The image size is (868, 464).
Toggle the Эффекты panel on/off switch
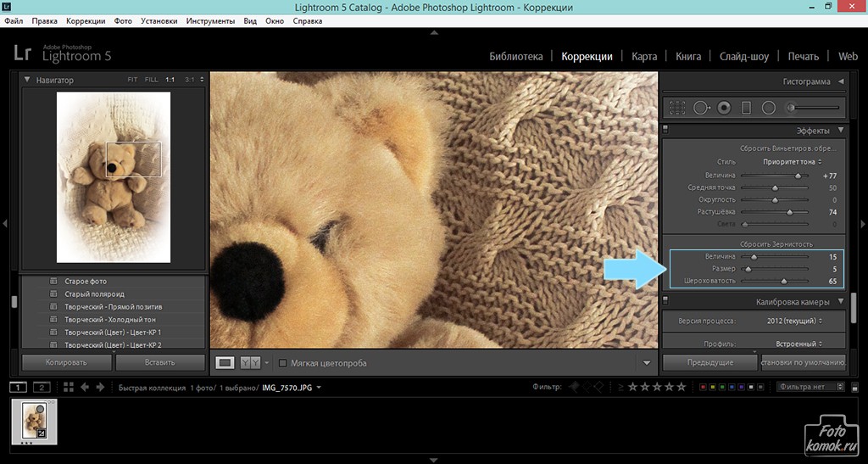point(665,130)
